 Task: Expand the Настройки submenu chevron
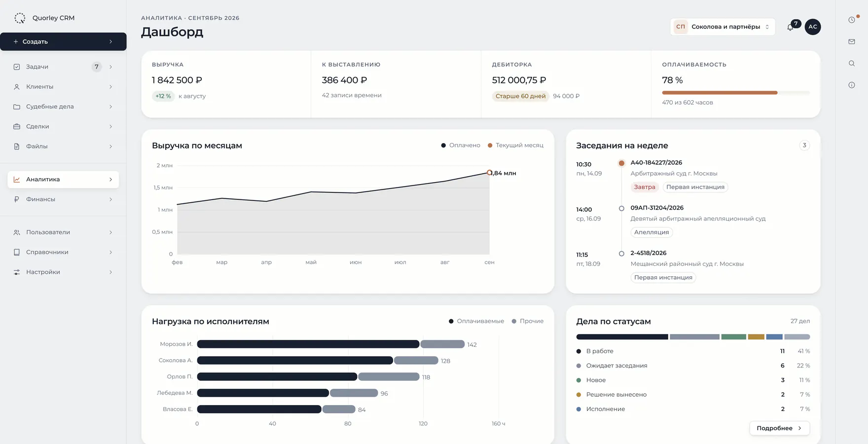[x=110, y=272]
